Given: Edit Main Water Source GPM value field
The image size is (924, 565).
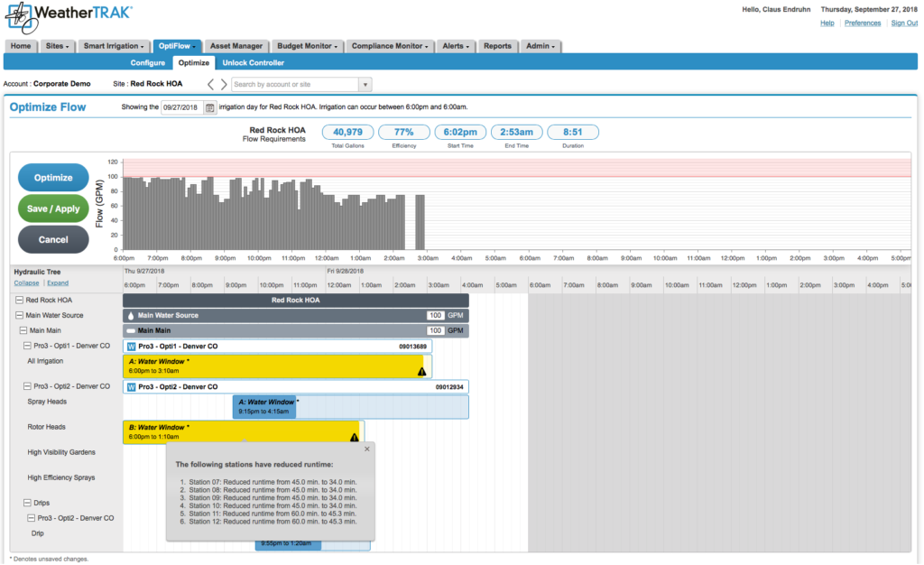Looking at the screenshot, I should (x=436, y=315).
